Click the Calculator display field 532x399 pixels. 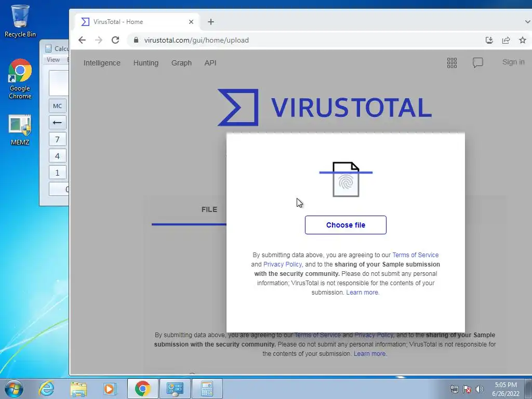59,83
